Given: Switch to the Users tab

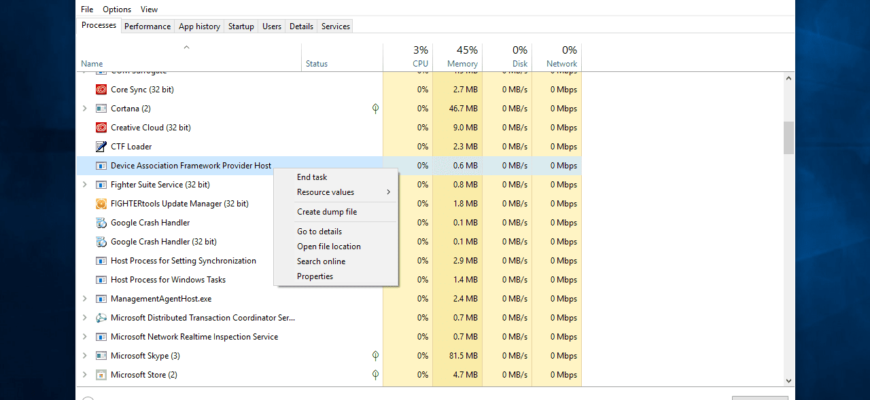Looking at the screenshot, I should point(272,26).
